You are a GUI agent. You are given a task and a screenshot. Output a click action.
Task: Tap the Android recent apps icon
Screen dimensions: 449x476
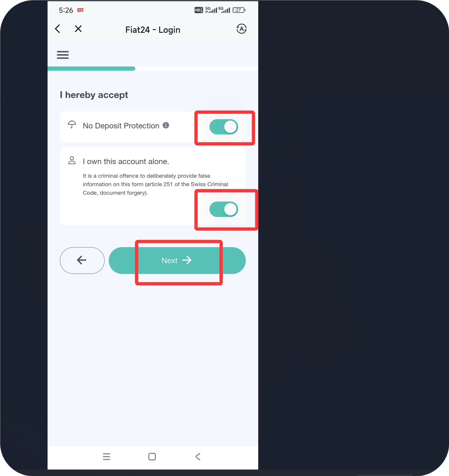(x=107, y=457)
